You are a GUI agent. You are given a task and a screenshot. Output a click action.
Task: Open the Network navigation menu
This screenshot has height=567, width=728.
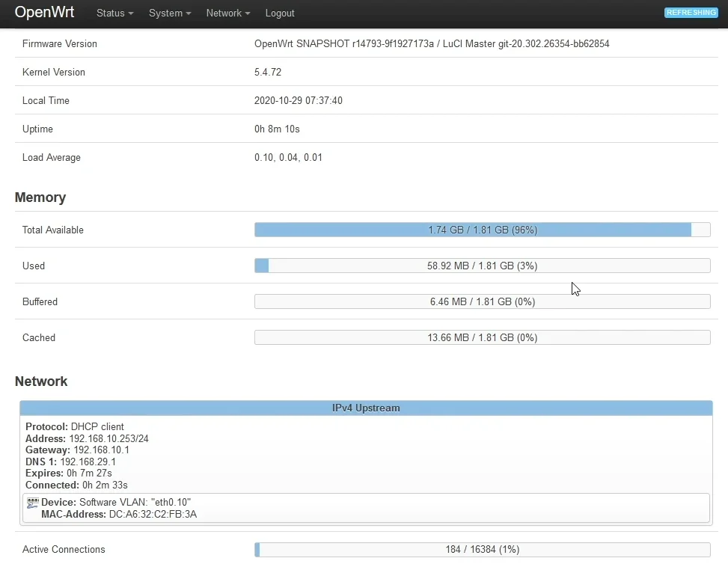pos(228,13)
